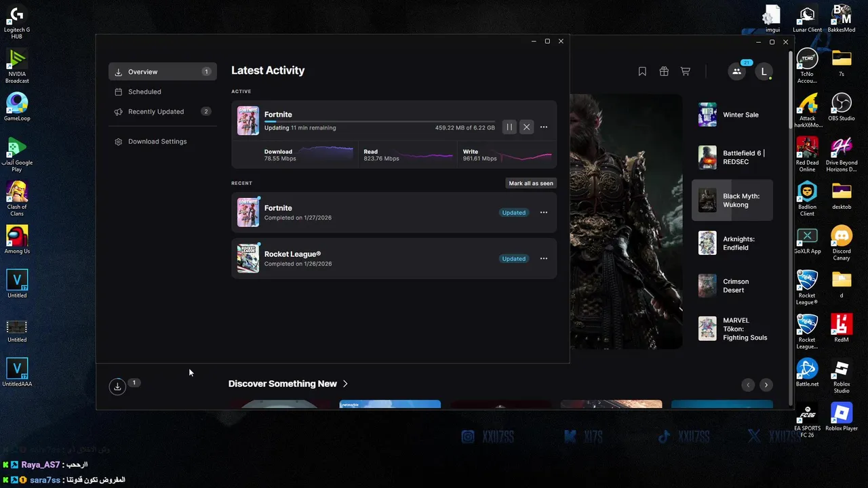The height and width of the screenshot is (488, 868).
Task: Click the Updated badge for Fortnite
Action: click(x=513, y=213)
